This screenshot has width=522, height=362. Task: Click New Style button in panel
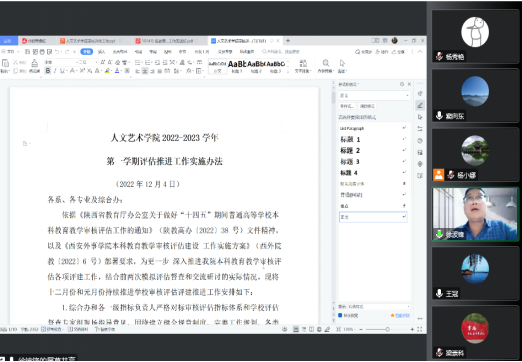click(x=347, y=106)
